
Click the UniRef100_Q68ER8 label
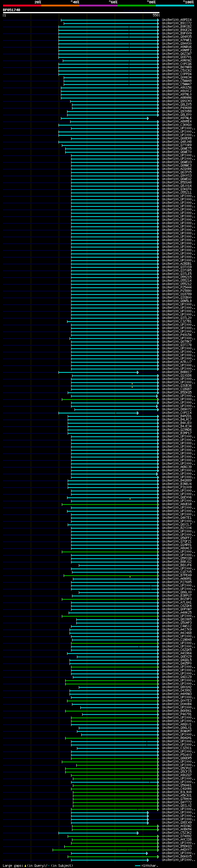point(176,139)
